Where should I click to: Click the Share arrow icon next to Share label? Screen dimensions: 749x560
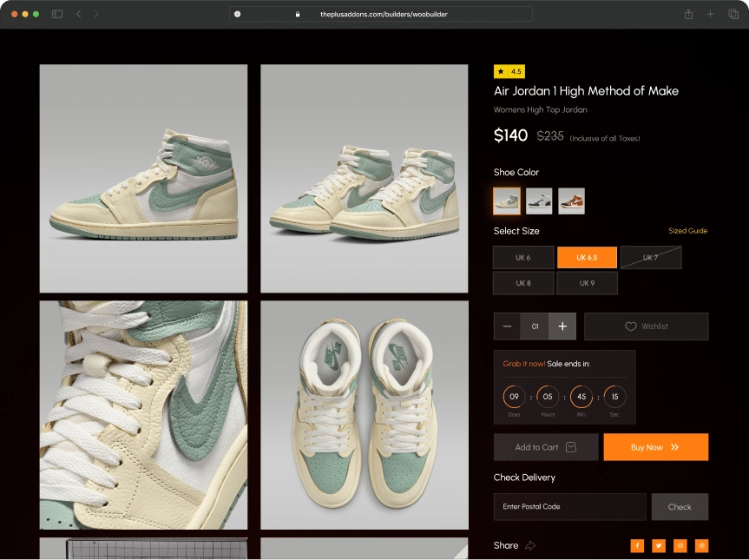pyautogui.click(x=526, y=546)
